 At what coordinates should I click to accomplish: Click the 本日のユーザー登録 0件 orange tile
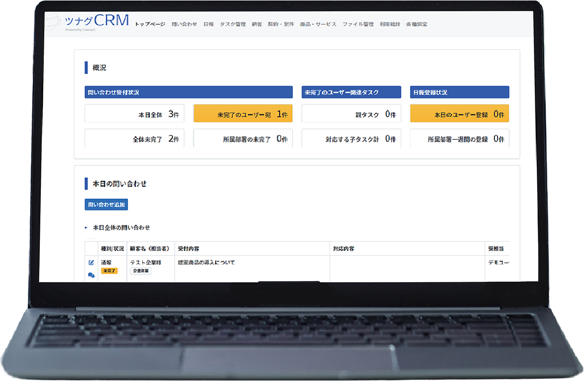[x=459, y=114]
